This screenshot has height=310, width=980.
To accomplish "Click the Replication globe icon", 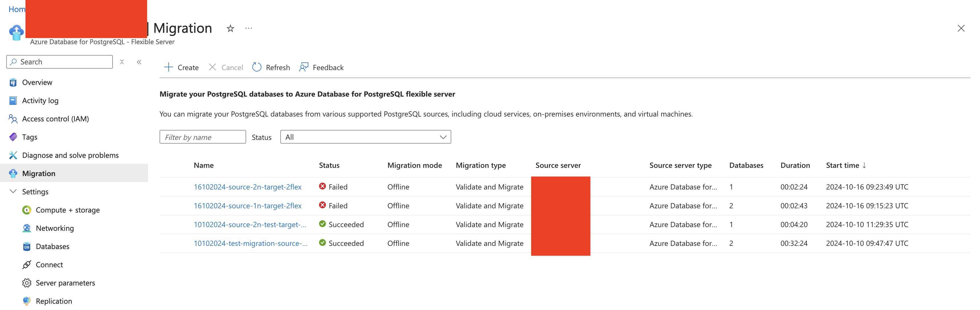I will coord(26,301).
